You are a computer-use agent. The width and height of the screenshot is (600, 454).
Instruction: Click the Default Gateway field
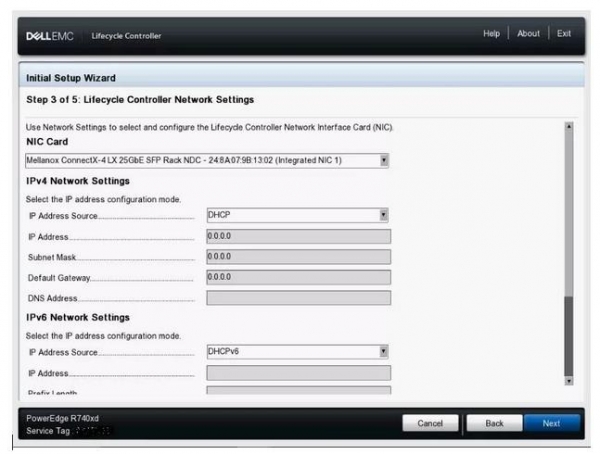[x=298, y=277]
